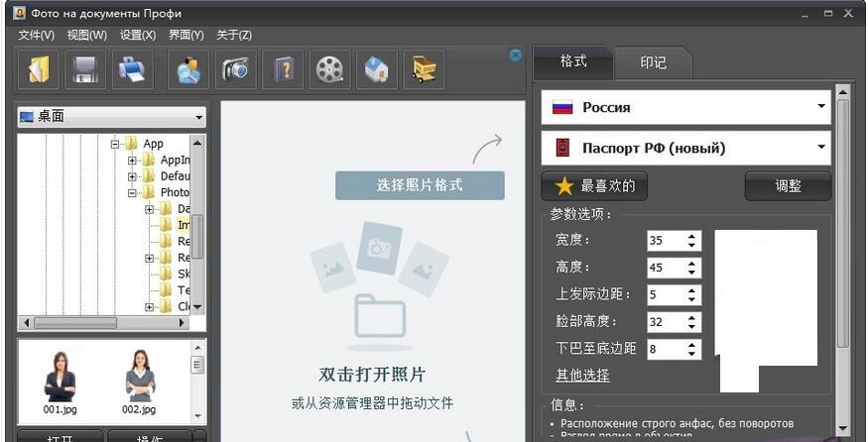This screenshot has height=442, width=868.
Task: Open the 视图(W) menu
Action: point(87,35)
